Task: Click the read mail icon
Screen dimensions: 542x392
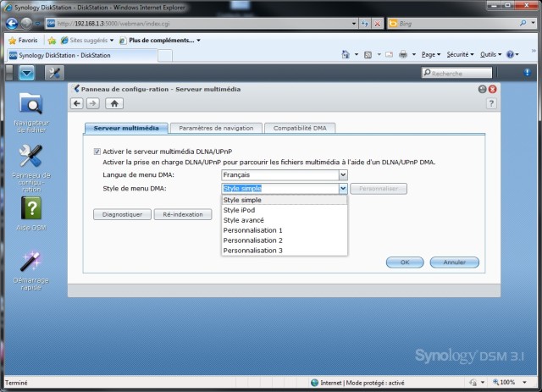Action: click(389, 54)
